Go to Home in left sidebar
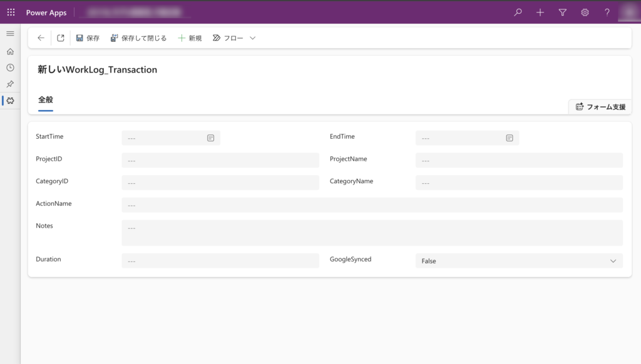 [10, 51]
